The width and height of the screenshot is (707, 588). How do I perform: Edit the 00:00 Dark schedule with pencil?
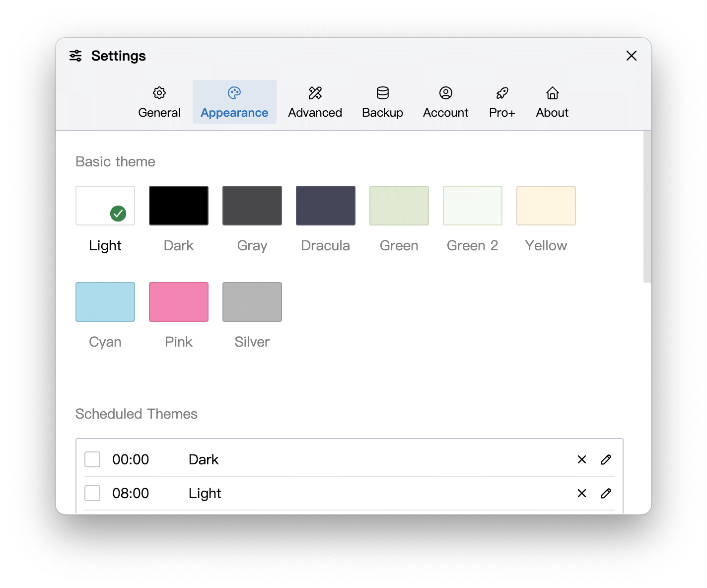(x=606, y=459)
